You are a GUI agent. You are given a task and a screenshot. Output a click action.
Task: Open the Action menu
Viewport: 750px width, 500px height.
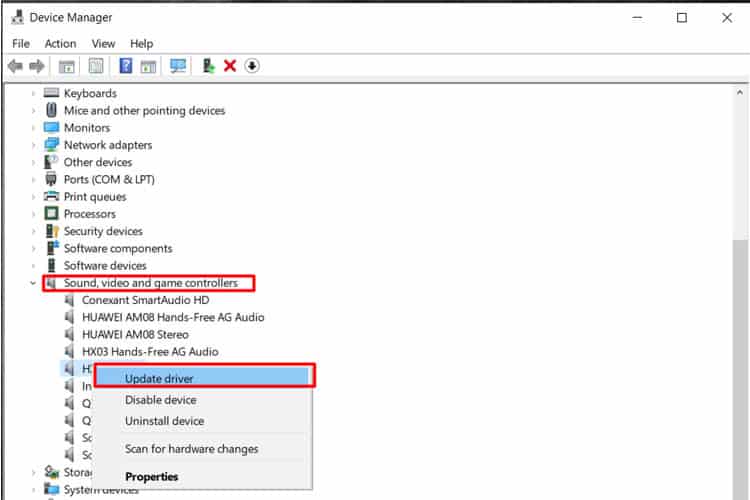[60, 44]
